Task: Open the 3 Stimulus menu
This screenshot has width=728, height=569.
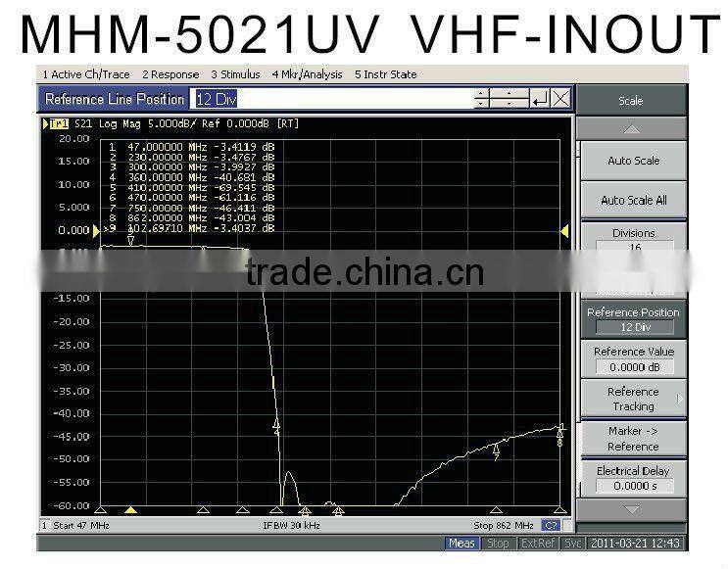Action: coord(235,74)
